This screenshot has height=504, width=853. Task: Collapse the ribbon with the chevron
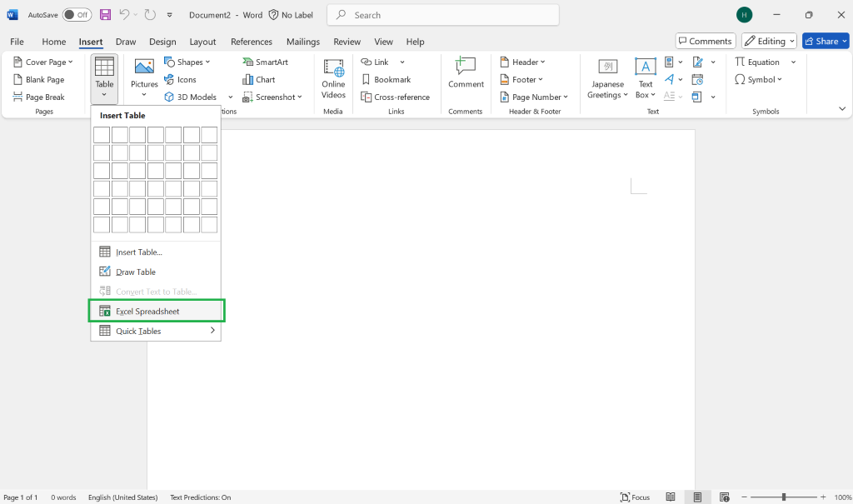(x=842, y=109)
